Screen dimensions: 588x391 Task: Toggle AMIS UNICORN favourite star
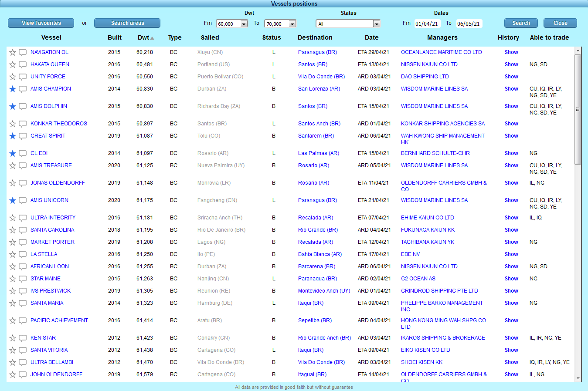tap(13, 200)
